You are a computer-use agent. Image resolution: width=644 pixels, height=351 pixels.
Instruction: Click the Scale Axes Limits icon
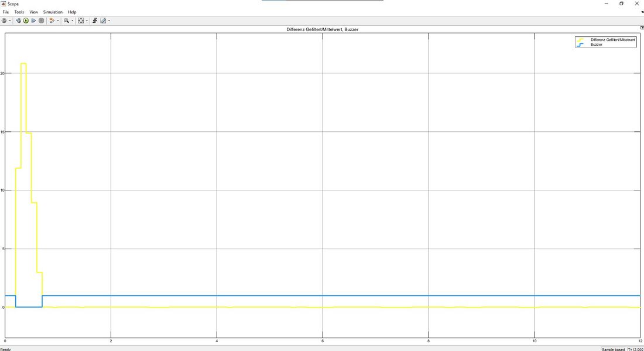81,21
